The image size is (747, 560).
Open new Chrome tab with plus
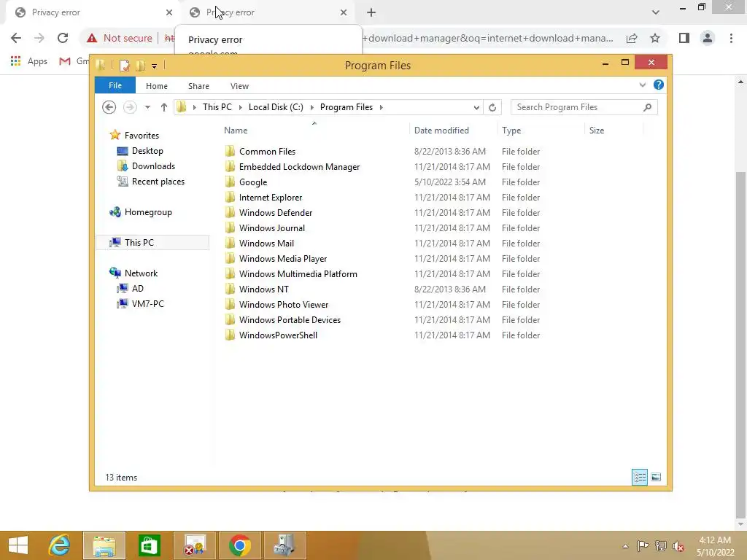[371, 12]
